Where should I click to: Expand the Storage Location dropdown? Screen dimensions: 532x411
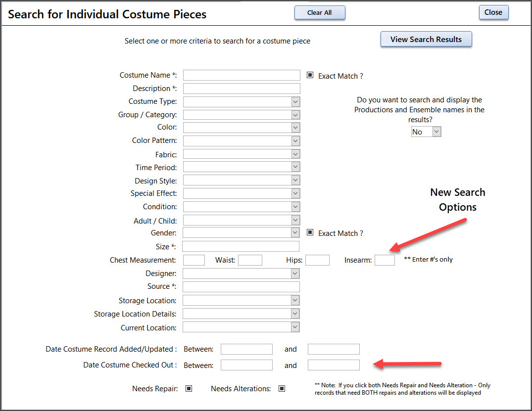pos(295,300)
